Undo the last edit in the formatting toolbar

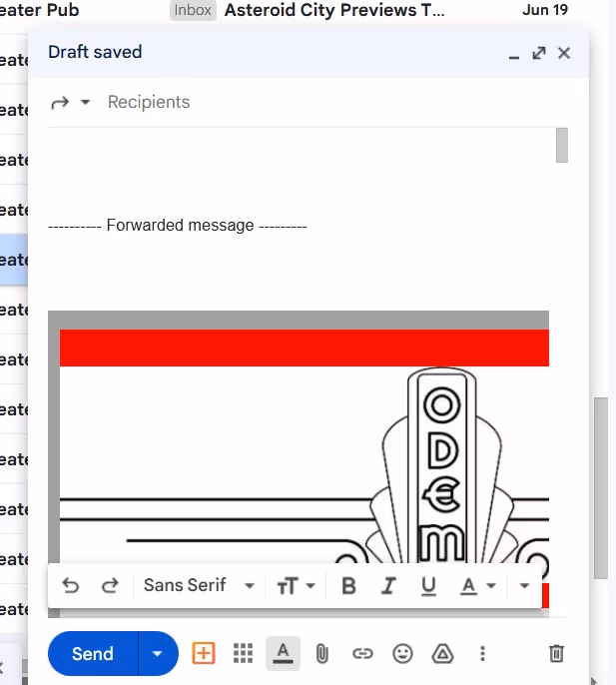(71, 585)
